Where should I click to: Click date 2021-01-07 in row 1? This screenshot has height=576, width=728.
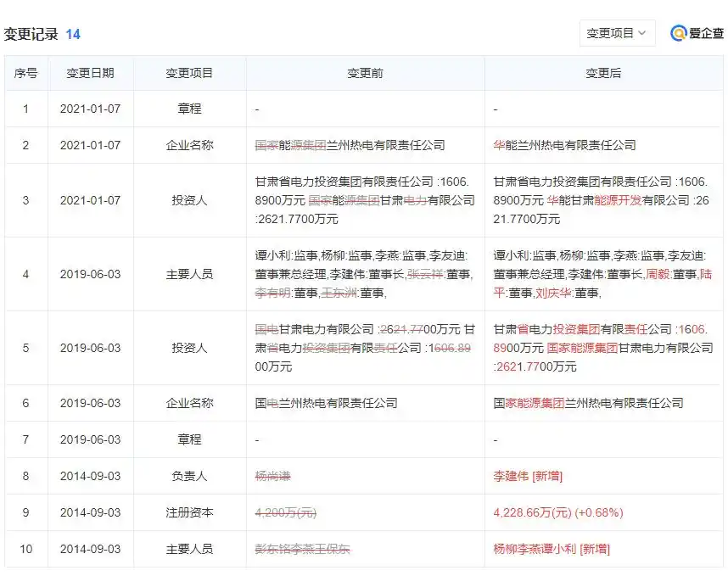(90, 109)
